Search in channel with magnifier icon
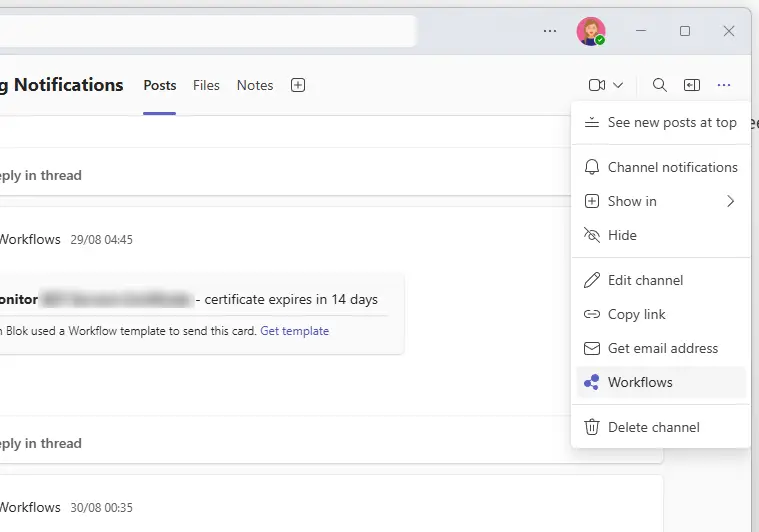This screenshot has height=532, width=759. pyautogui.click(x=660, y=86)
